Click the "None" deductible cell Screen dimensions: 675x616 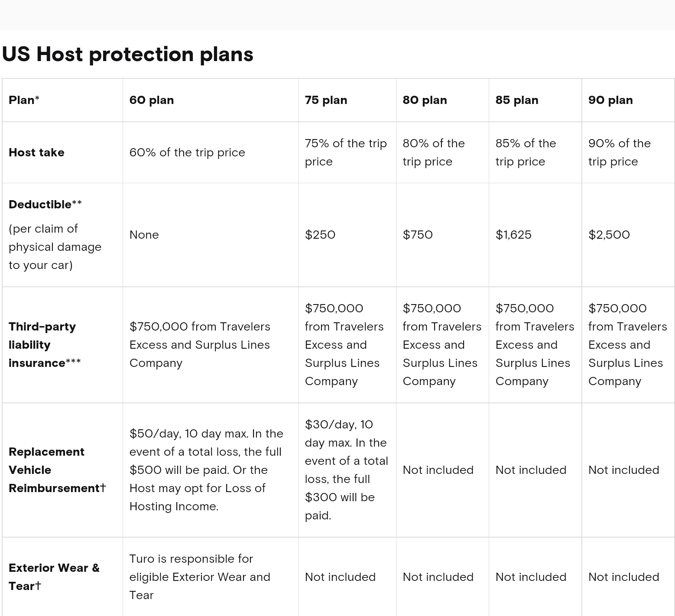(144, 235)
